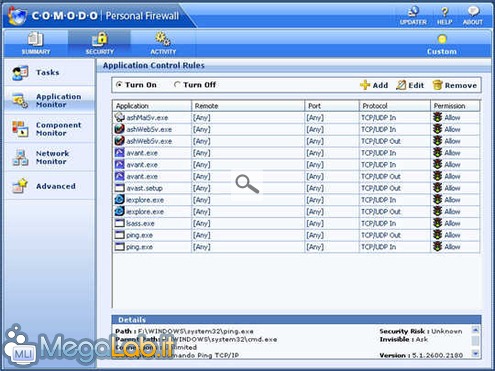This screenshot has height=371, width=495.
Task: Sort by the Protocol column header
Action: [x=395, y=106]
